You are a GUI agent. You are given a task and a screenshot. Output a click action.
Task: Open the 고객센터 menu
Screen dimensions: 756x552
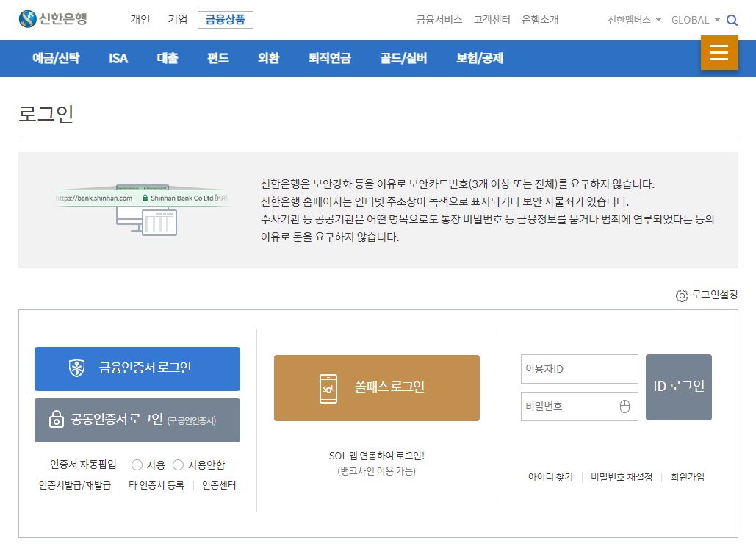pyautogui.click(x=492, y=20)
